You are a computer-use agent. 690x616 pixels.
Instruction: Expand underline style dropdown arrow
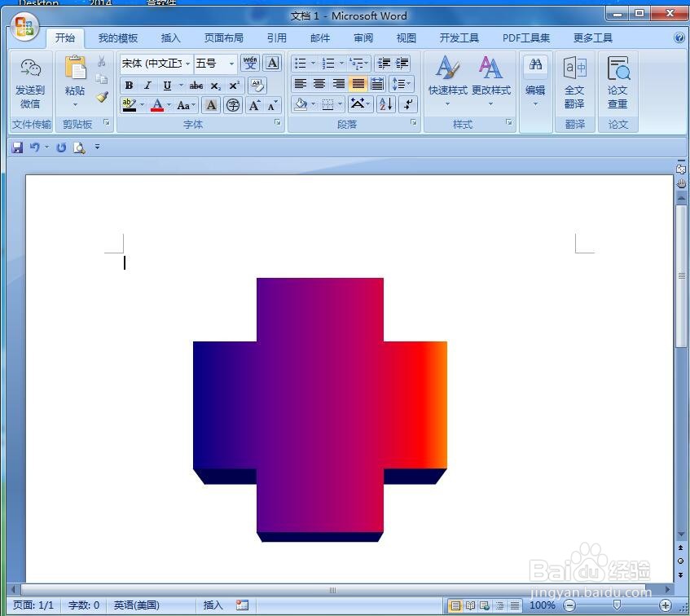pyautogui.click(x=181, y=86)
